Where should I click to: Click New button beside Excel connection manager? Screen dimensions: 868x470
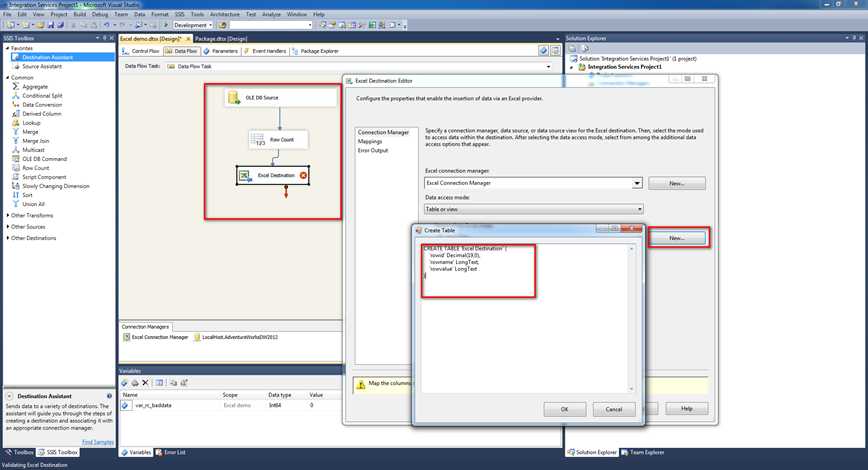[677, 183]
